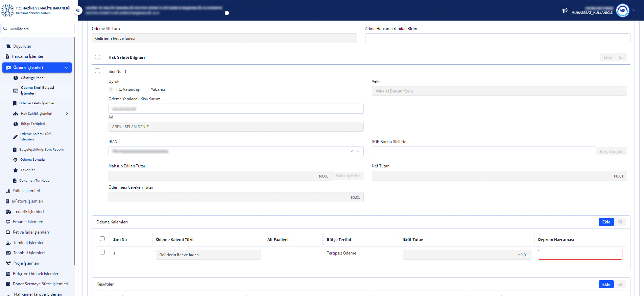The width and height of the screenshot is (644, 296).
Task: Click Ekle button in Ödeme Kalemleri section
Action: [606, 222]
